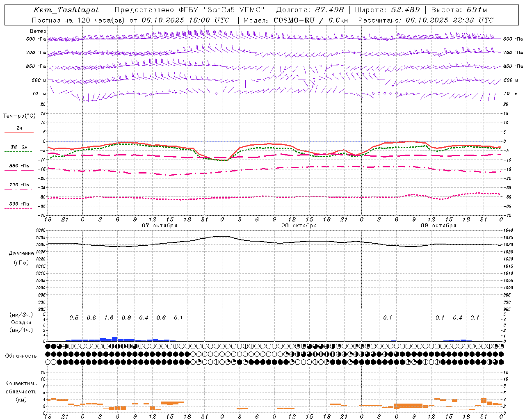Image resolution: width=525 pixels, height=420 pixels.
Task: Click the left "500 м" wind level label
Action: [39, 80]
